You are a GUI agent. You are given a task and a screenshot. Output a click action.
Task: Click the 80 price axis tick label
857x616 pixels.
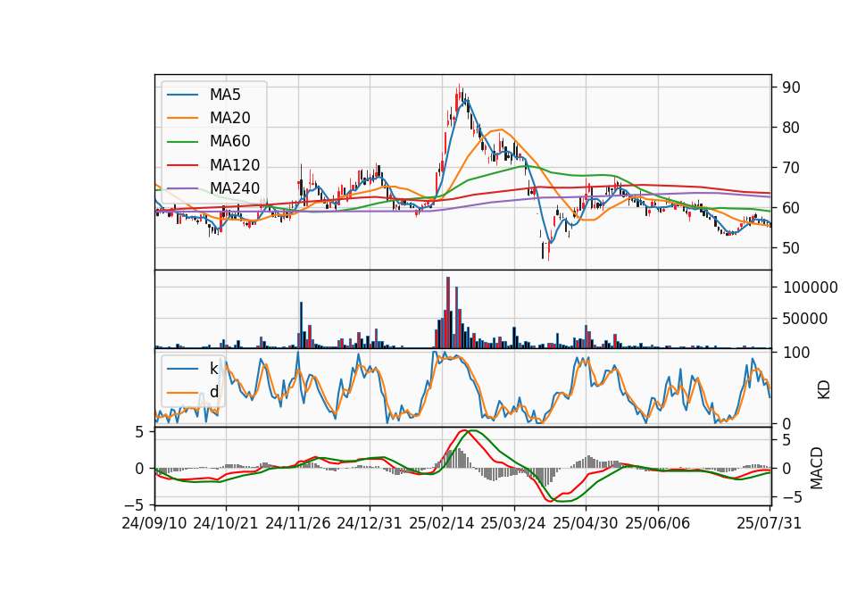click(791, 128)
